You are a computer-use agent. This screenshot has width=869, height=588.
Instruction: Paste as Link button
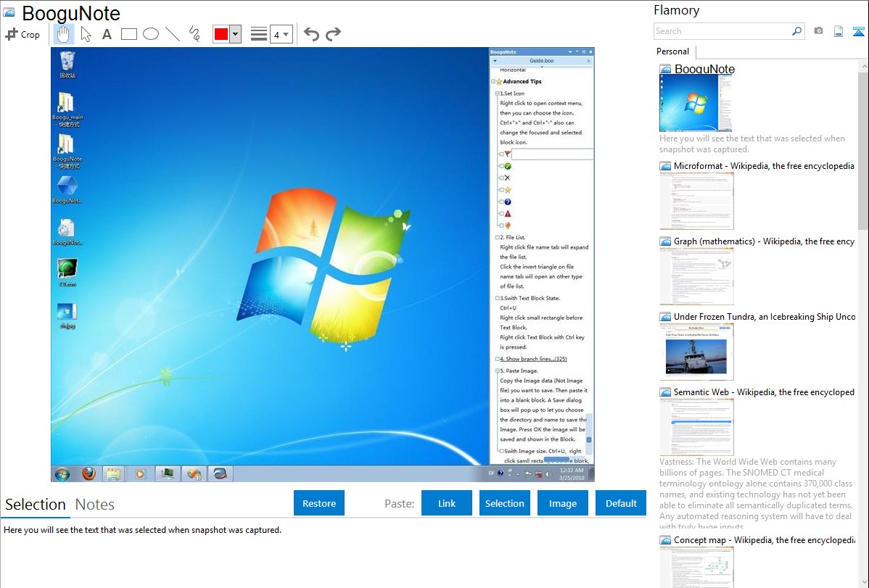click(x=447, y=503)
